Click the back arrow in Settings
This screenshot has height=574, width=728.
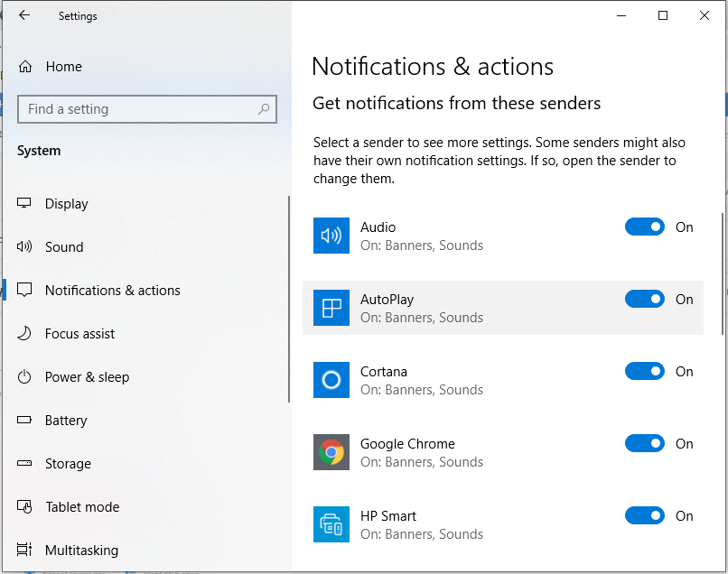tap(24, 15)
